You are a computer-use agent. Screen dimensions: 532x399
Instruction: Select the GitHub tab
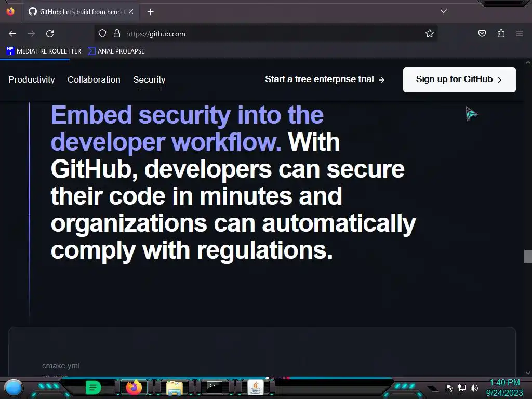click(81, 12)
